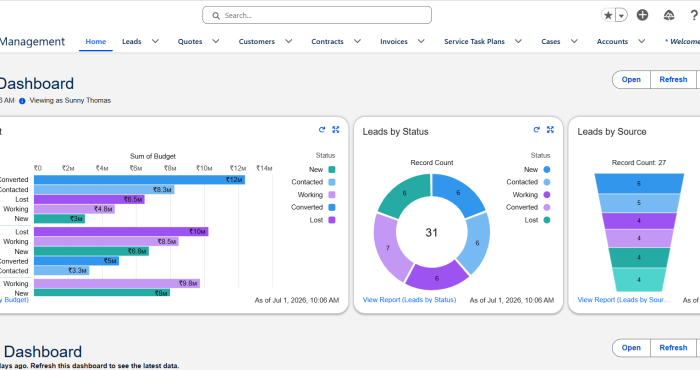Screen dimensions: 700x370
Task: Go to the Contracts tab
Action: coord(327,42)
